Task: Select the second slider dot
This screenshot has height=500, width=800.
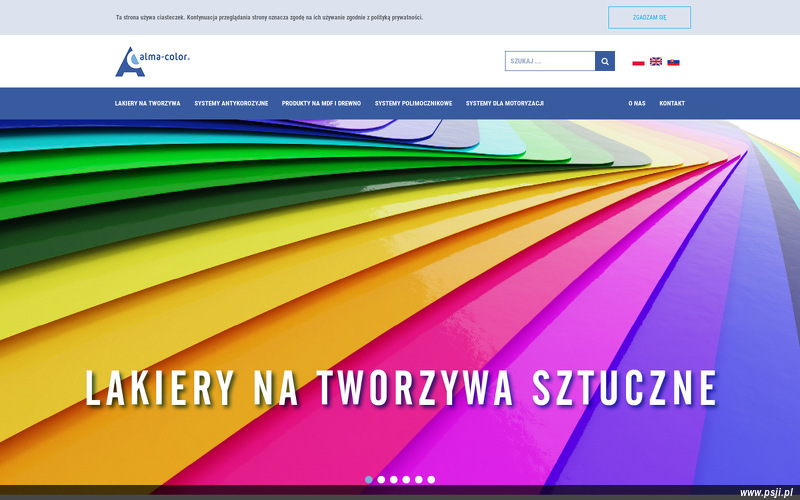Action: (381, 480)
